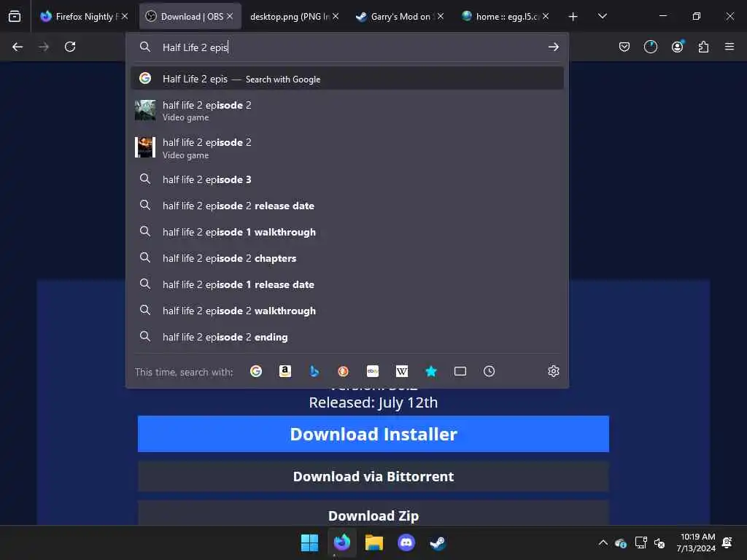Image resolution: width=747 pixels, height=560 pixels.
Task: Open the taskbar clock and date
Action: coord(697,542)
